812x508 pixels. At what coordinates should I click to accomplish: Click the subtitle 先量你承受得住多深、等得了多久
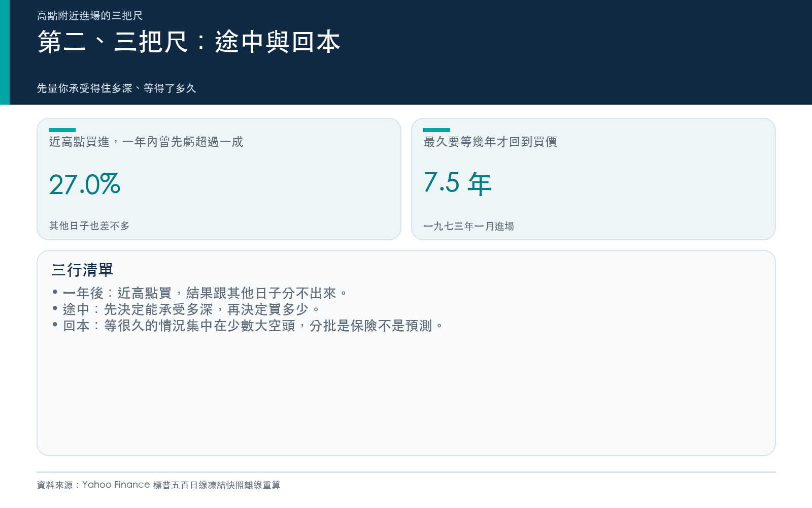[x=116, y=88]
